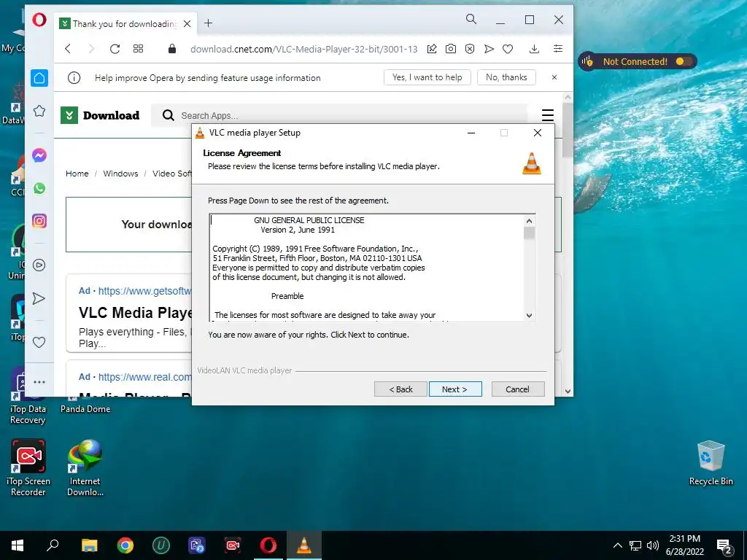Image resolution: width=747 pixels, height=560 pixels.
Task: Click Windows breadcrumb link
Action: [120, 174]
